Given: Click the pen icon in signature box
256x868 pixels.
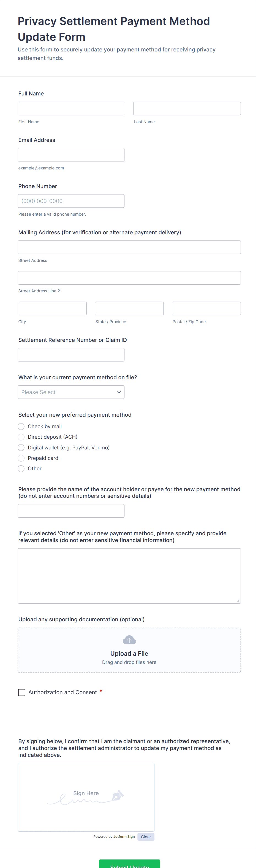Looking at the screenshot, I should tap(118, 795).
